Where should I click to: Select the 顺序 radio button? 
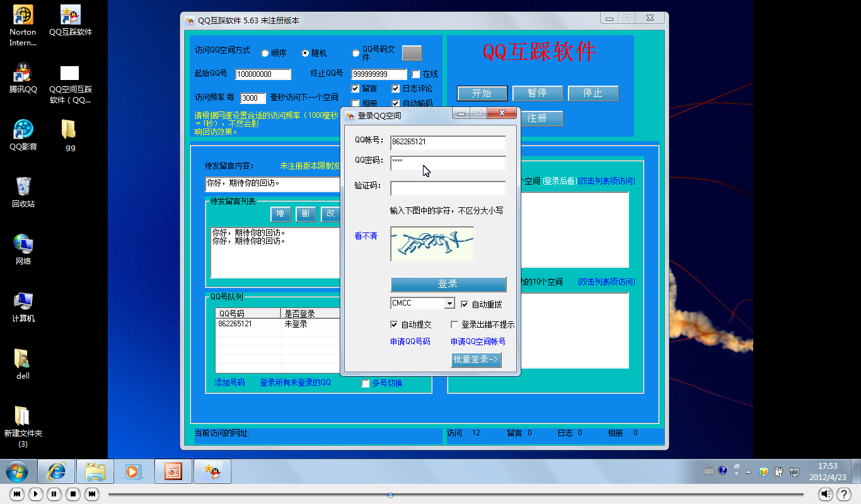pyautogui.click(x=265, y=54)
